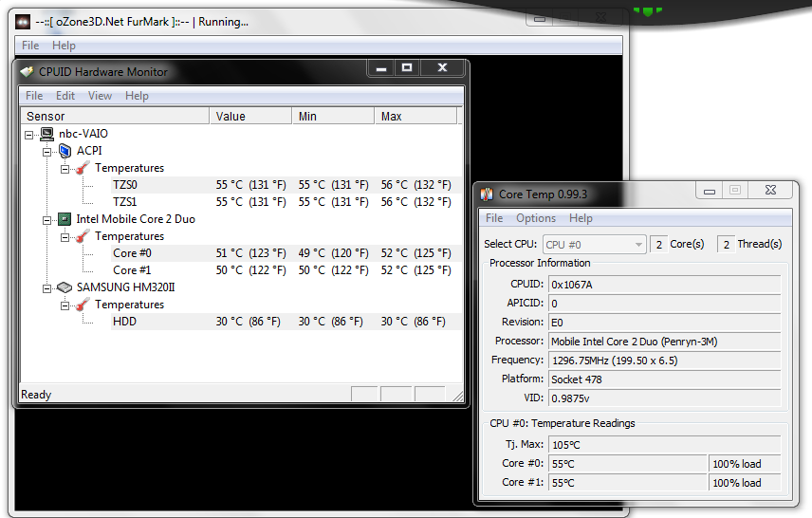Collapse the Intel Mobile Core 2 Duo node

pyautogui.click(x=47, y=220)
